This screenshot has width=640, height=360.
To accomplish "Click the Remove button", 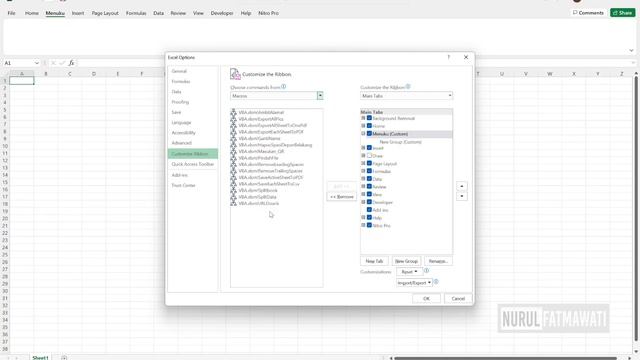I will [x=342, y=197].
